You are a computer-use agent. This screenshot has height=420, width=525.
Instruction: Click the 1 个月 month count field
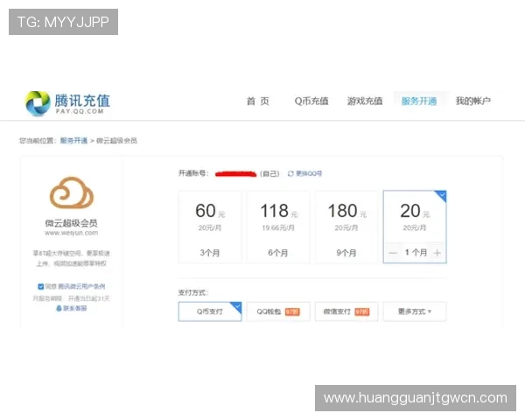pyautogui.click(x=416, y=253)
